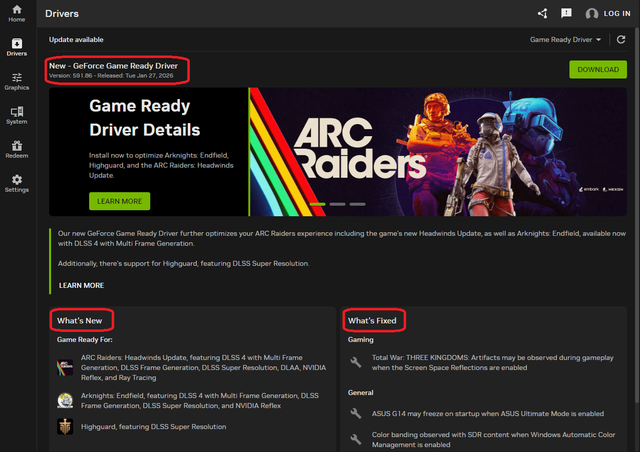Click the Version 591.86 release text
This screenshot has width=640, height=452.
(111, 76)
